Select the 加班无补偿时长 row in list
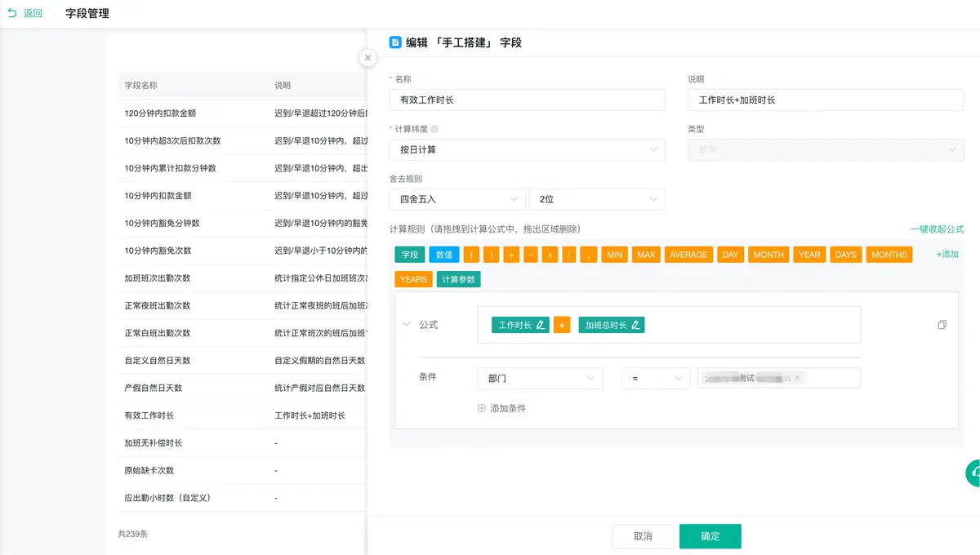 click(154, 443)
